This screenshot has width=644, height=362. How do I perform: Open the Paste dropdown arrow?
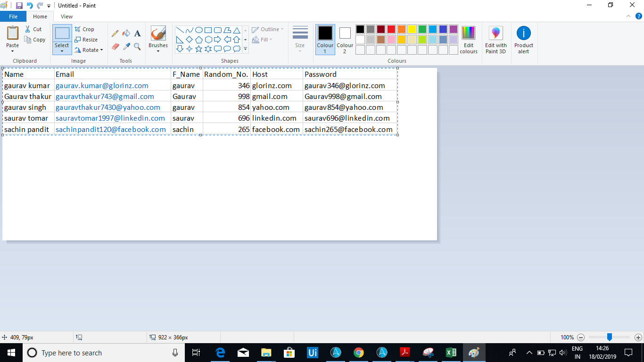pos(13,51)
